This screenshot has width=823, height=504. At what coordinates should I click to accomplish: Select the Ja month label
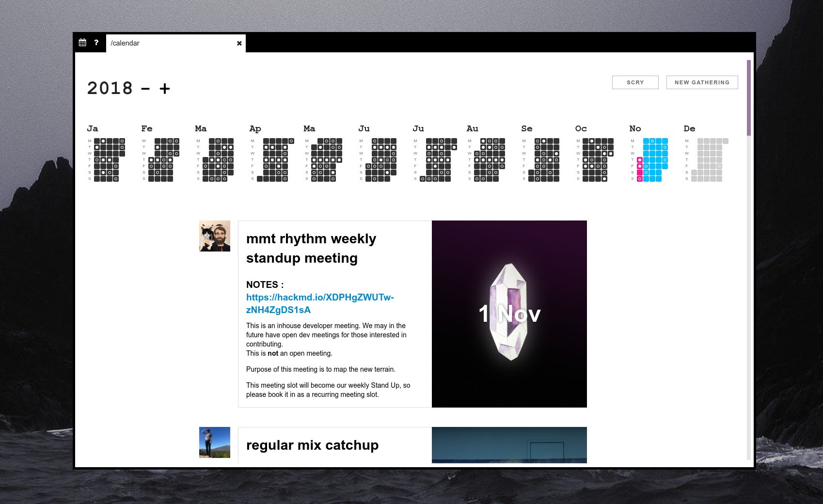pyautogui.click(x=93, y=128)
